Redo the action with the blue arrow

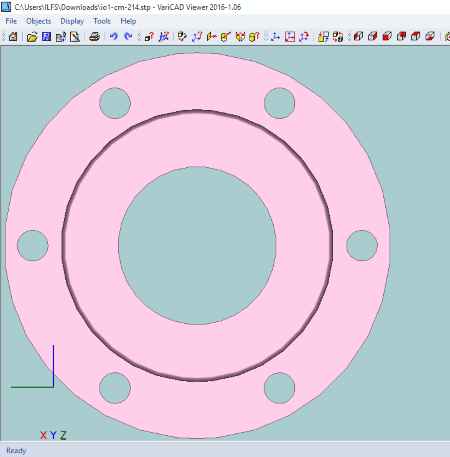pyautogui.click(x=128, y=36)
